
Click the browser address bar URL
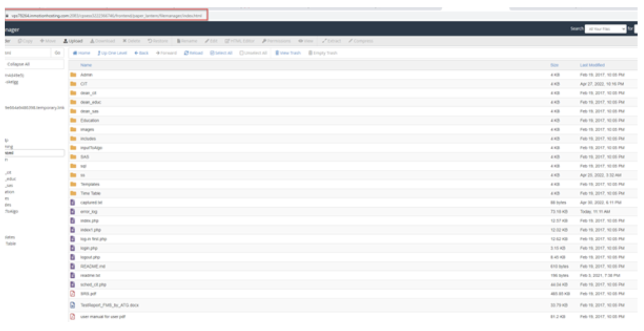tap(106, 16)
